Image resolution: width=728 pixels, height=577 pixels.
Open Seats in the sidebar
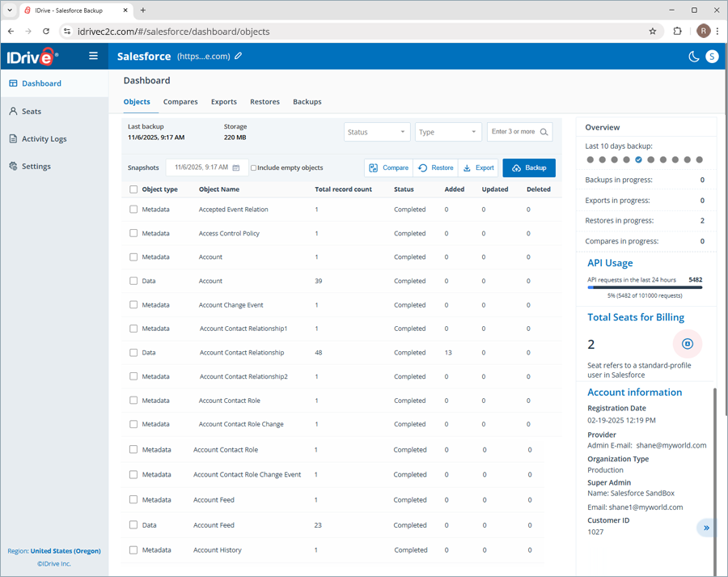55,111
